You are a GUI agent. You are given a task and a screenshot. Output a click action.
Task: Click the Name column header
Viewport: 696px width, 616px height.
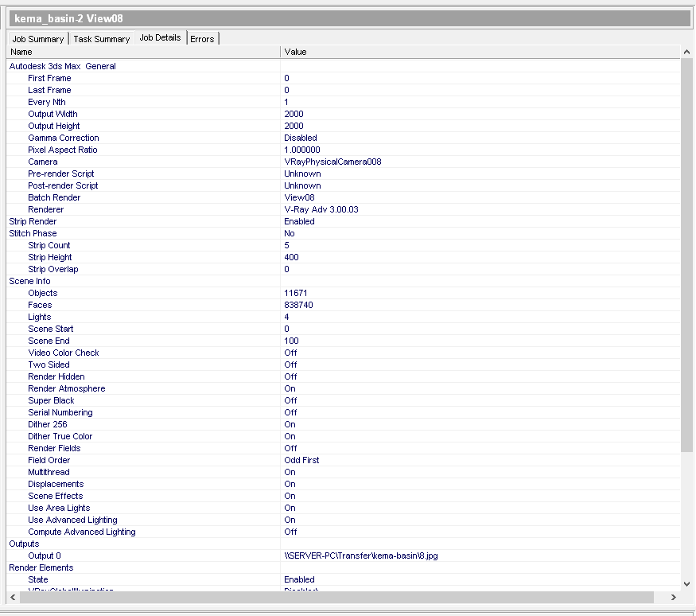(143, 52)
